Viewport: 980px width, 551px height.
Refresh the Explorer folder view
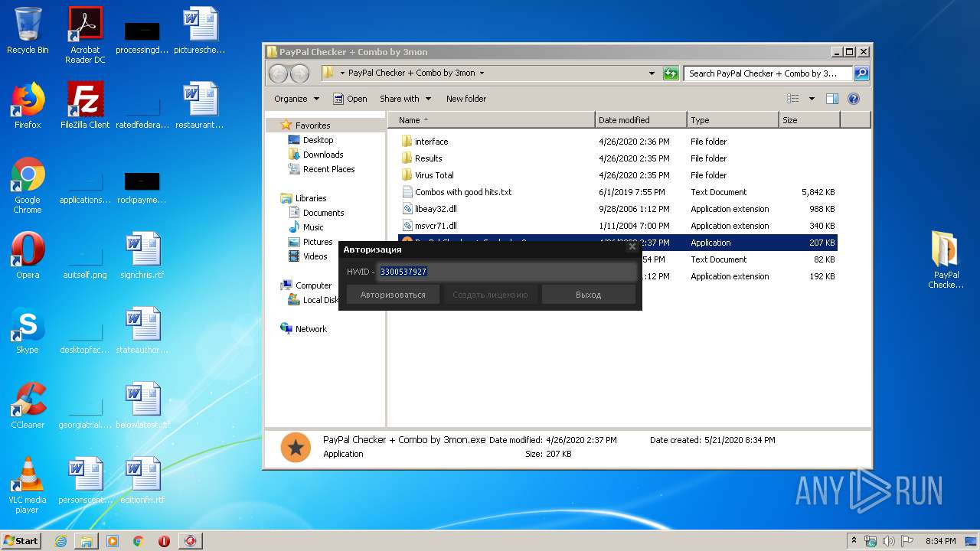(671, 73)
